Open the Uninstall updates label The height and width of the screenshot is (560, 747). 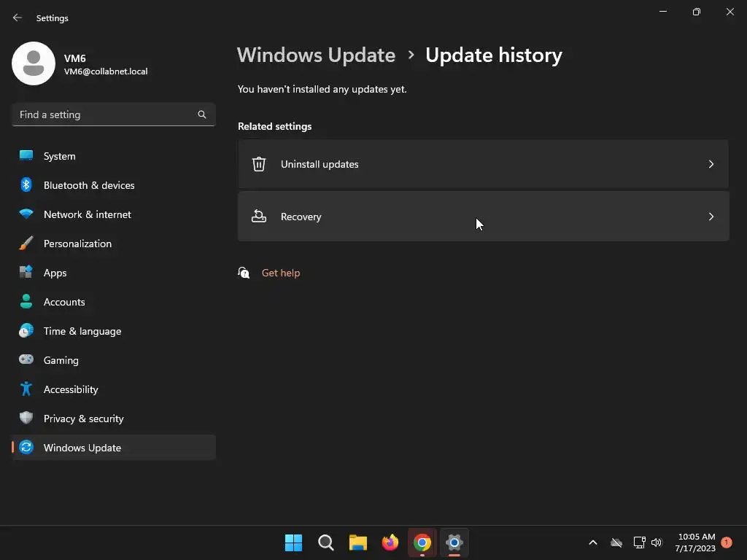click(x=320, y=164)
